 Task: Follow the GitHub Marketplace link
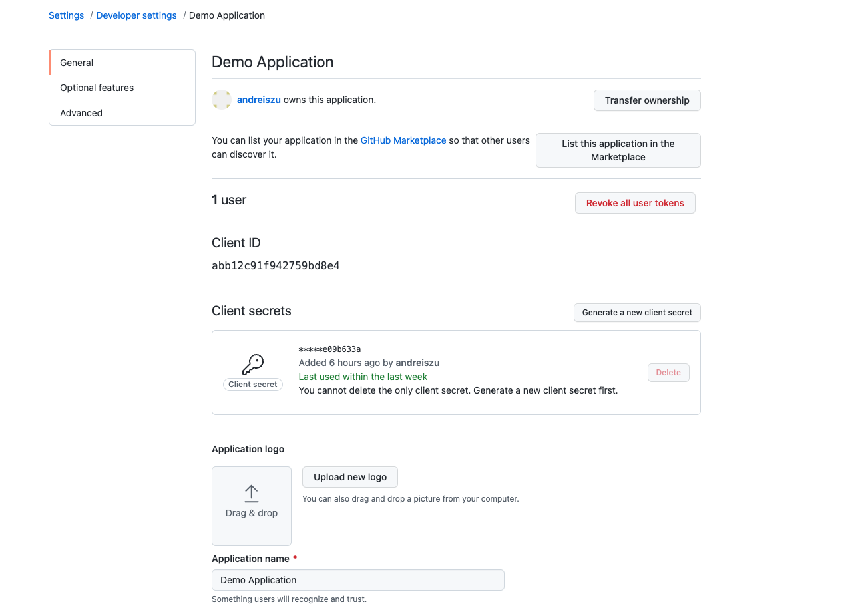403,140
